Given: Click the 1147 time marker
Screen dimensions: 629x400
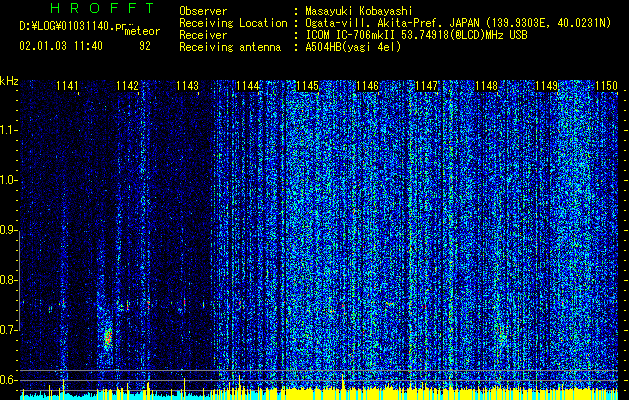Looking at the screenshot, I should click(426, 86).
